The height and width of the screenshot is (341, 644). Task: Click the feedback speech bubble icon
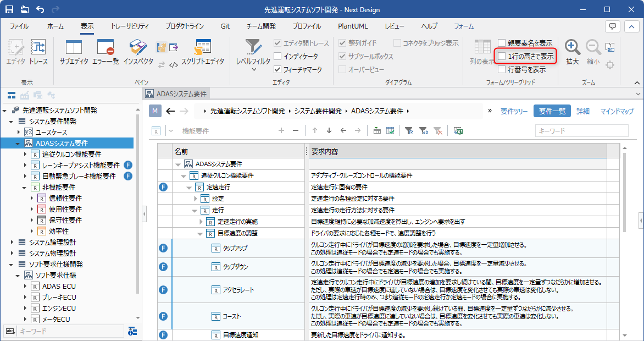(x=612, y=26)
